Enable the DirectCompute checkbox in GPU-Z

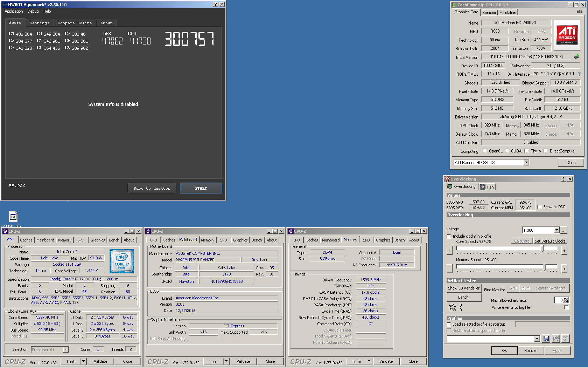[546, 151]
